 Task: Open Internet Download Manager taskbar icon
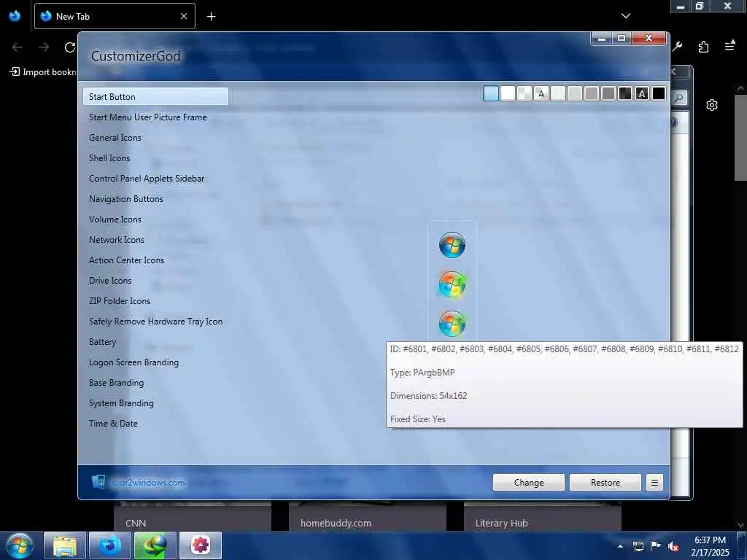click(x=155, y=545)
